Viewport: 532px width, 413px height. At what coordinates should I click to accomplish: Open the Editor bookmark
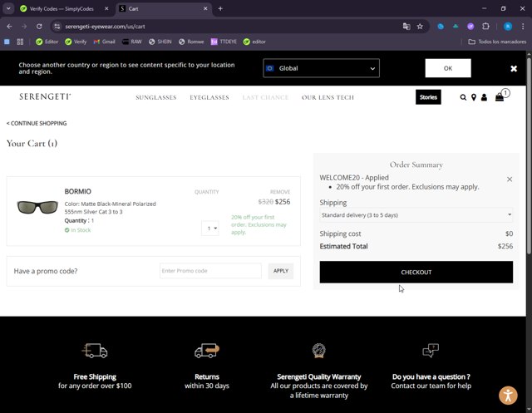pos(47,42)
